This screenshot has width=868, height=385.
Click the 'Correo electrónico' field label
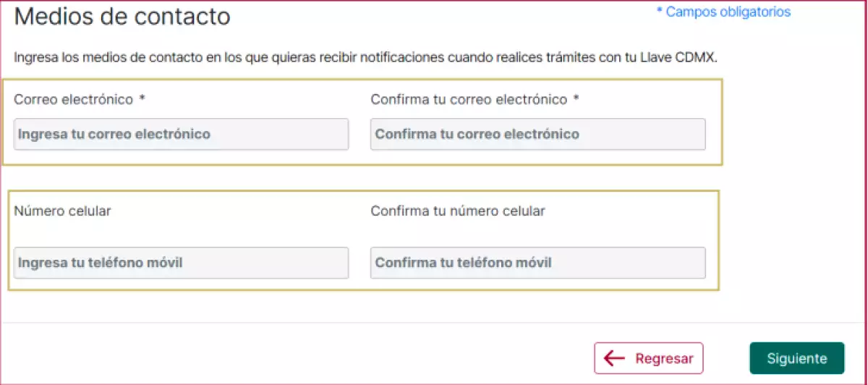point(73,100)
